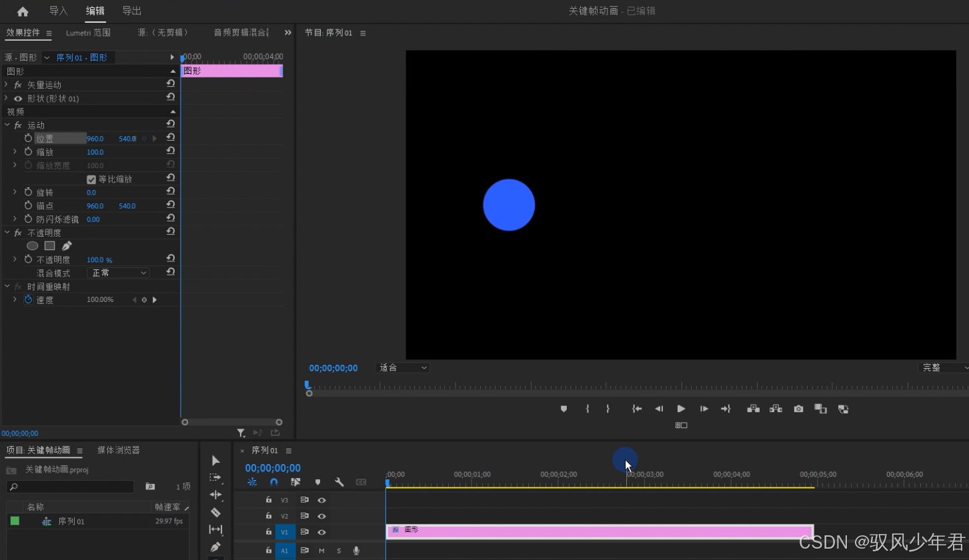Reset the 运动 effect
Image resolution: width=969 pixels, height=560 pixels.
tap(171, 124)
